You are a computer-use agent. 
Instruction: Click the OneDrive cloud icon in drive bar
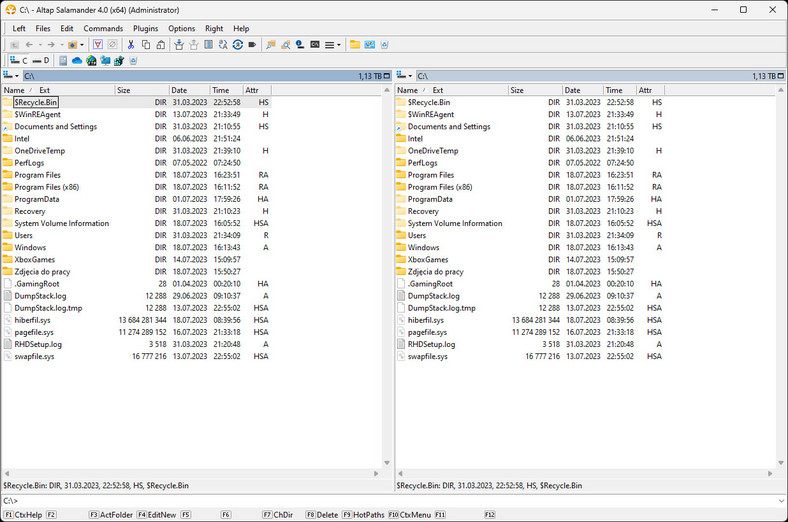[77, 61]
